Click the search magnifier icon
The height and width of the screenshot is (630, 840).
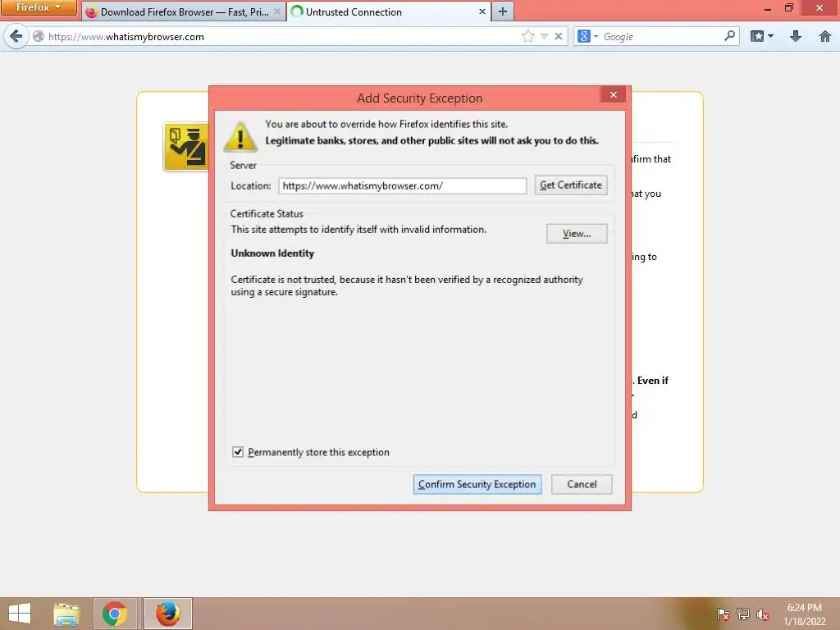tap(729, 36)
